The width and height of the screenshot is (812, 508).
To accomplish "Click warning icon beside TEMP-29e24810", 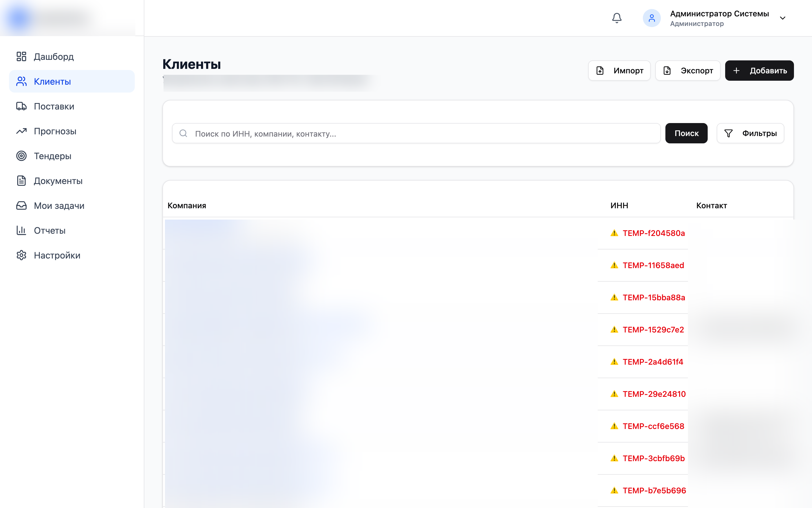I will 614,394.
